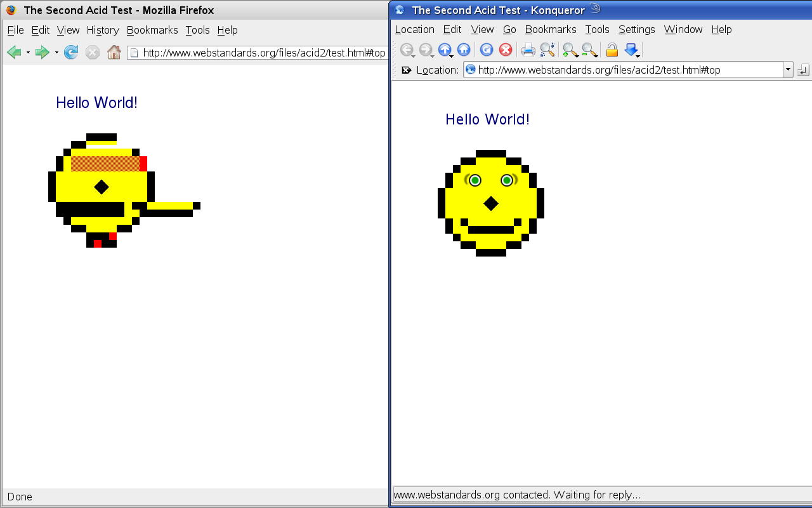Open the Firefox File menu
Screen dimensions: 812x508
pos(15,30)
